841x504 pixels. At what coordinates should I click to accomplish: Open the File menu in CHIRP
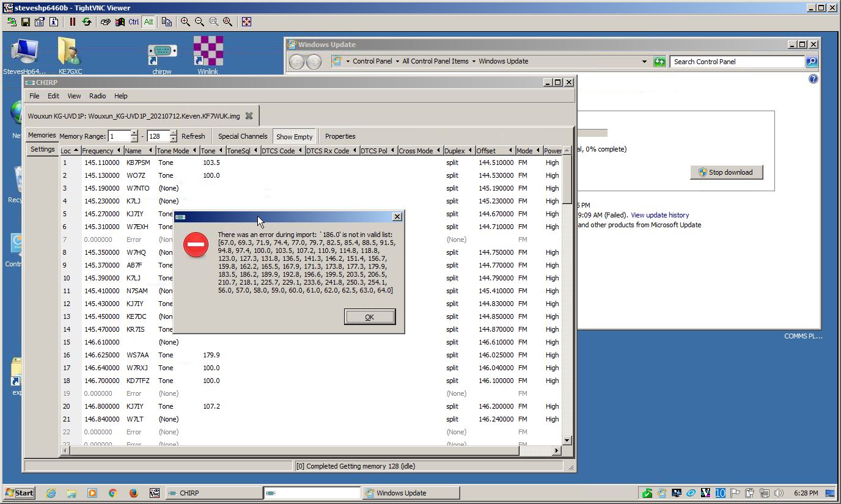coord(34,96)
